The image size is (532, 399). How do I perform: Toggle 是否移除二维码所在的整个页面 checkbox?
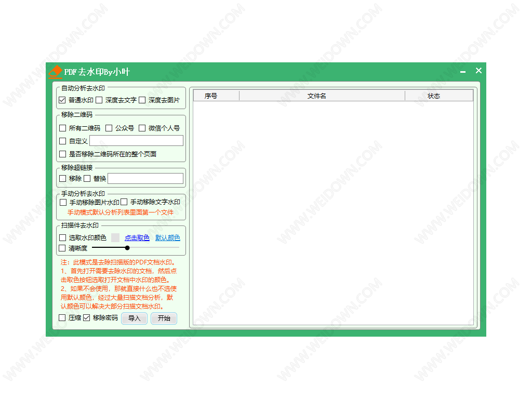pyautogui.click(x=62, y=154)
